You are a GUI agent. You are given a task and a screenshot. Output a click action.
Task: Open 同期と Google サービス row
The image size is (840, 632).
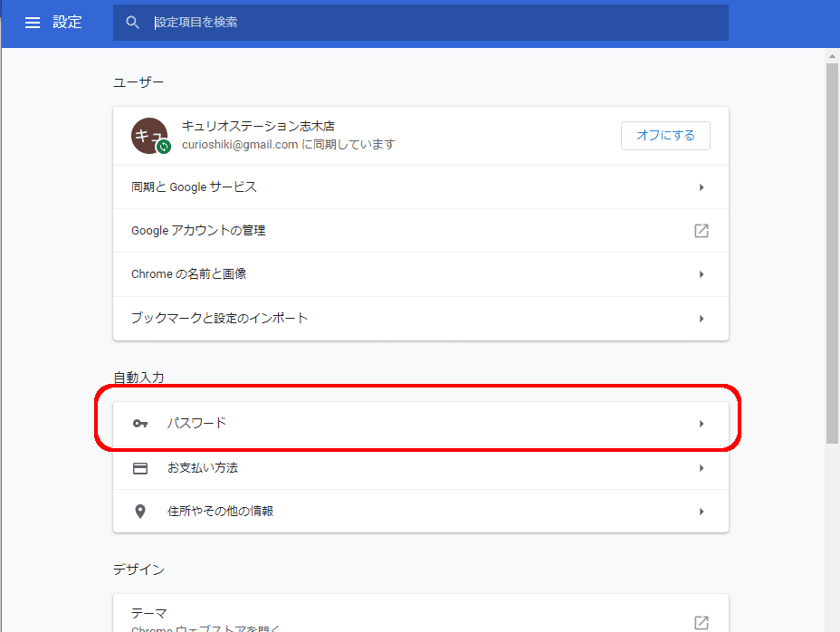click(x=421, y=187)
